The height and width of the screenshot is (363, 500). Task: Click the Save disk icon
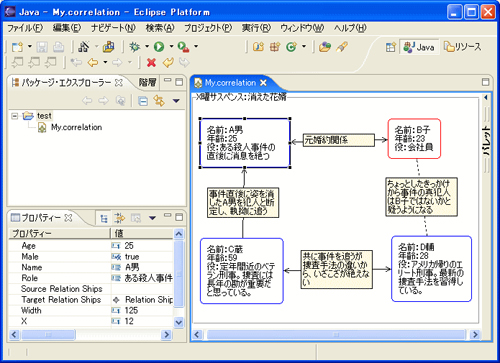pyautogui.click(x=42, y=47)
